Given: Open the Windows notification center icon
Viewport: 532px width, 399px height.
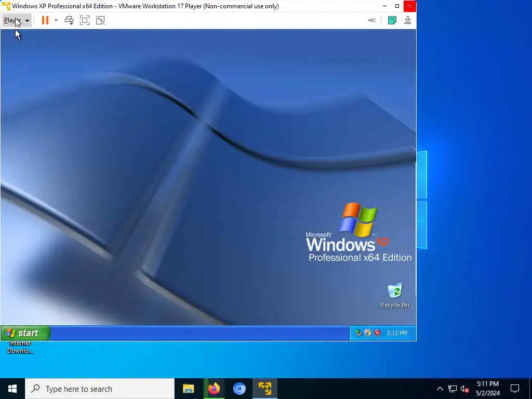Looking at the screenshot, I should [515, 389].
